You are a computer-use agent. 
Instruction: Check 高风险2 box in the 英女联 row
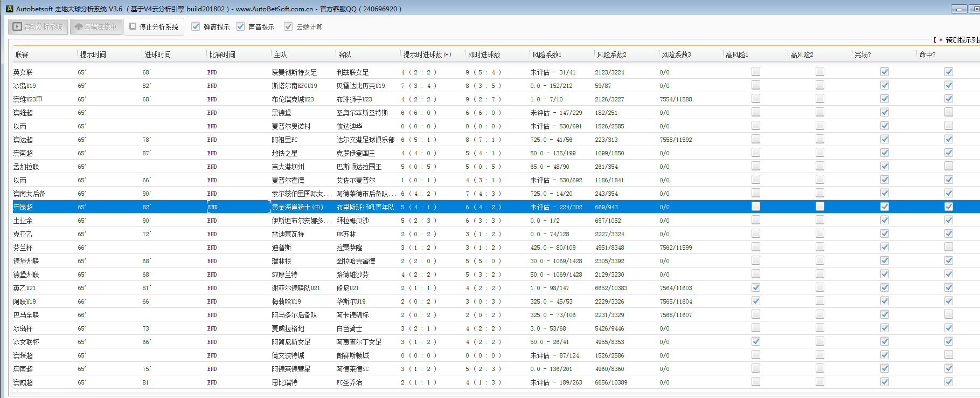(820, 72)
